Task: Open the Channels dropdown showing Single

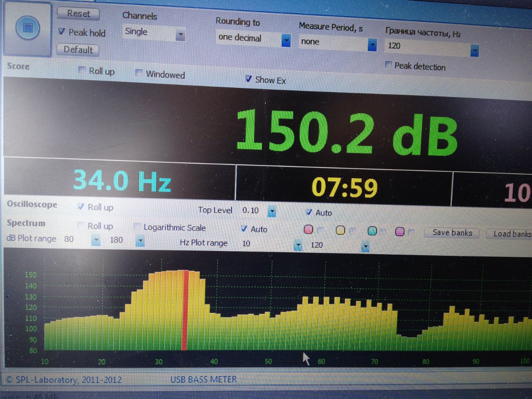Action: 180,35
